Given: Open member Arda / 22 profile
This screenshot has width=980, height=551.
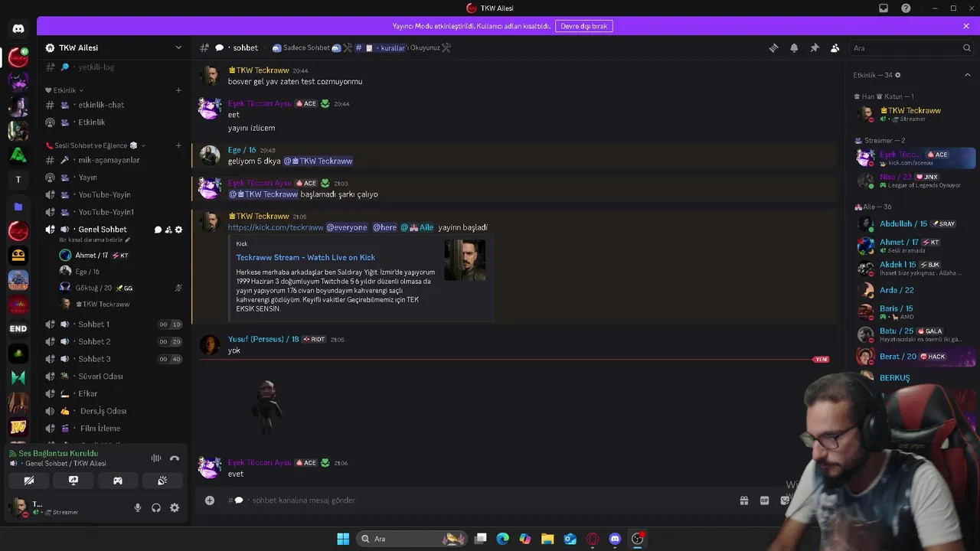Looking at the screenshot, I should coord(915,290).
